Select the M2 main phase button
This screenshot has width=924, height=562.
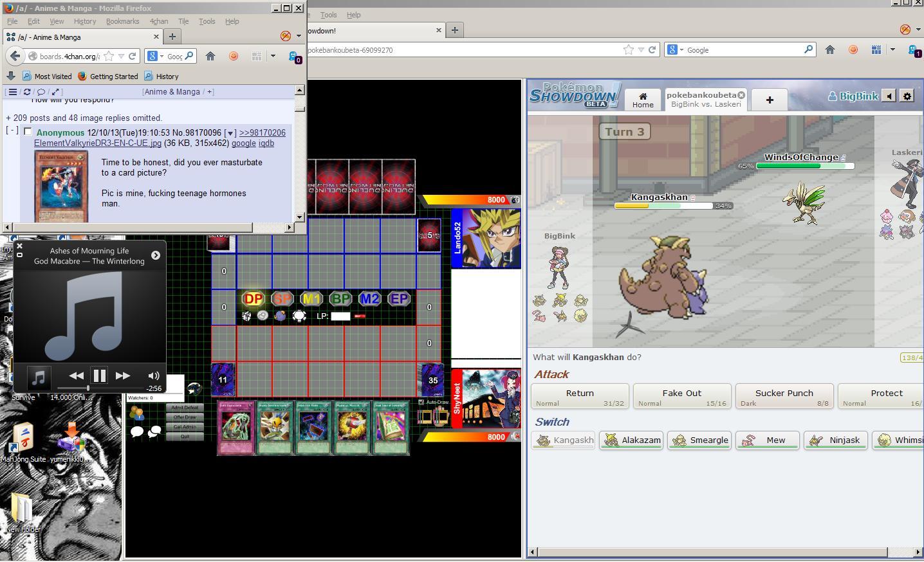tap(369, 299)
